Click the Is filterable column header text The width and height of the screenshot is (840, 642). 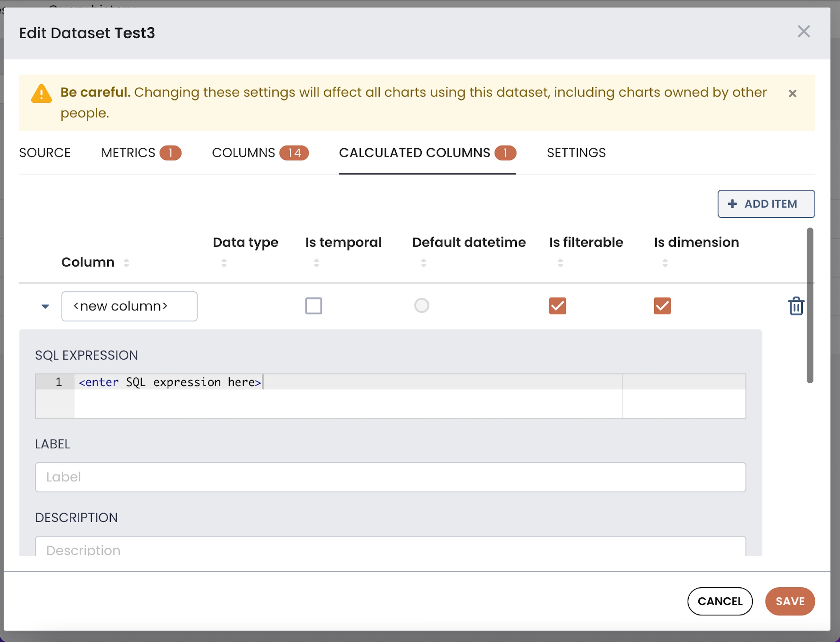click(x=586, y=242)
